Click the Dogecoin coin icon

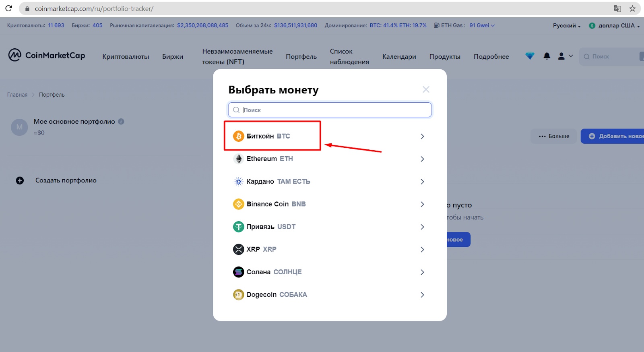coord(239,295)
